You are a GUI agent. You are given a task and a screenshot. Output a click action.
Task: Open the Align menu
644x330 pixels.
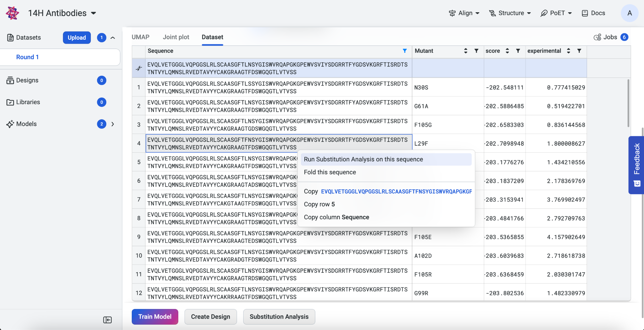click(464, 13)
